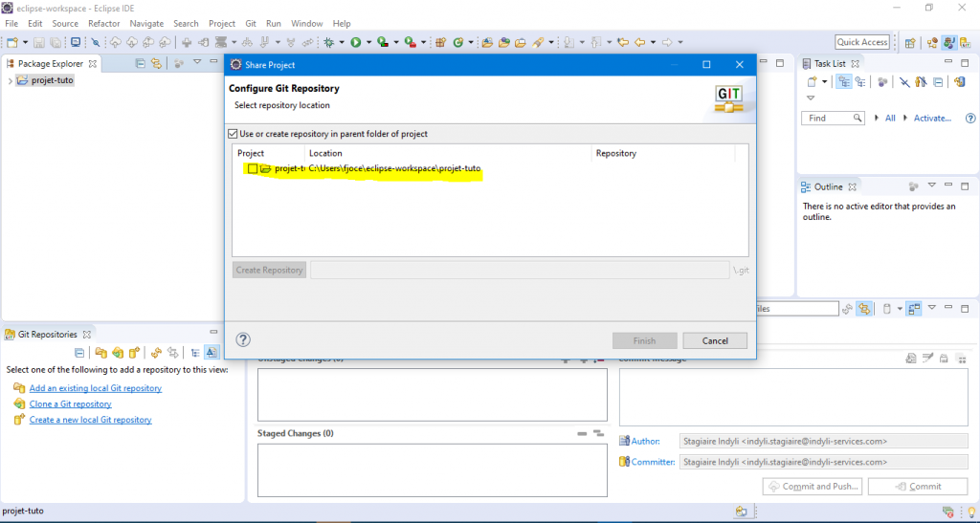Click the Task List help icon
Image resolution: width=980 pixels, height=523 pixels.
pyautogui.click(x=970, y=118)
